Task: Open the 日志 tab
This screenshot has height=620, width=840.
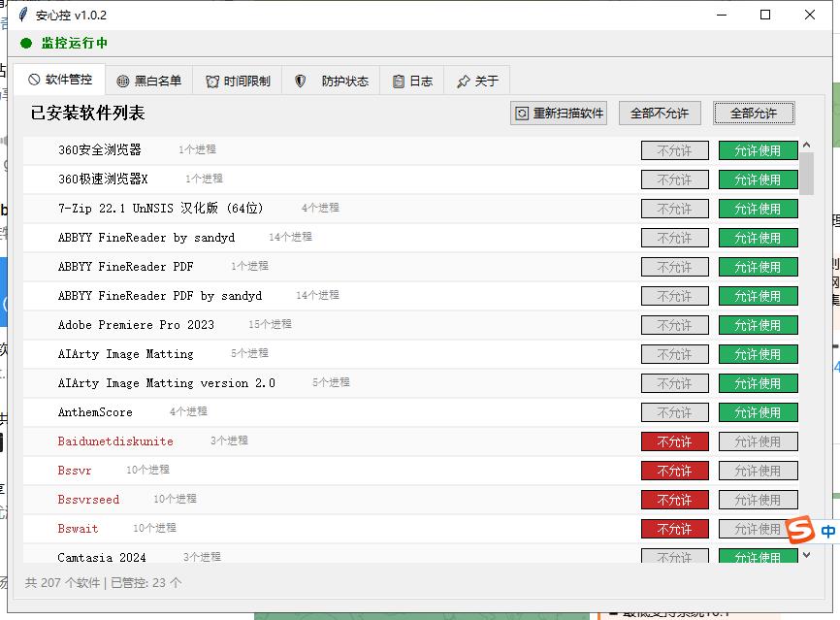Action: (412, 81)
